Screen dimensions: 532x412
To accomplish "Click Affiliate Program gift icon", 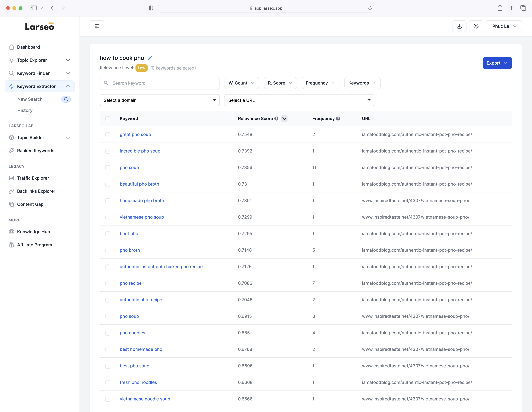I will pos(11,245).
